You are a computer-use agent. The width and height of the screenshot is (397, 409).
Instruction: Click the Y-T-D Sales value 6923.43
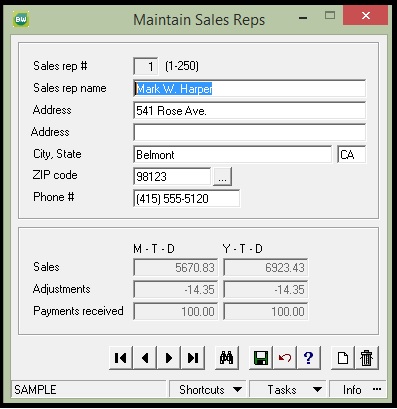(x=266, y=267)
